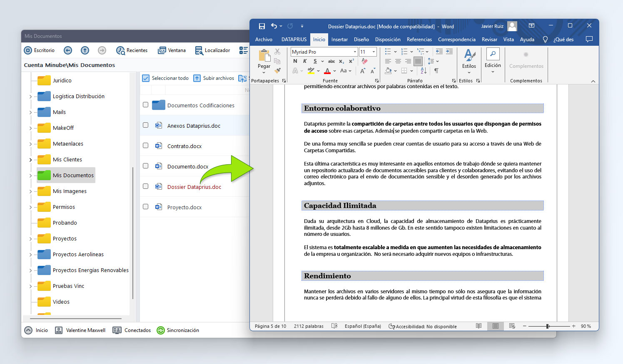
Task: Click the Escritorio button
Action: click(40, 50)
